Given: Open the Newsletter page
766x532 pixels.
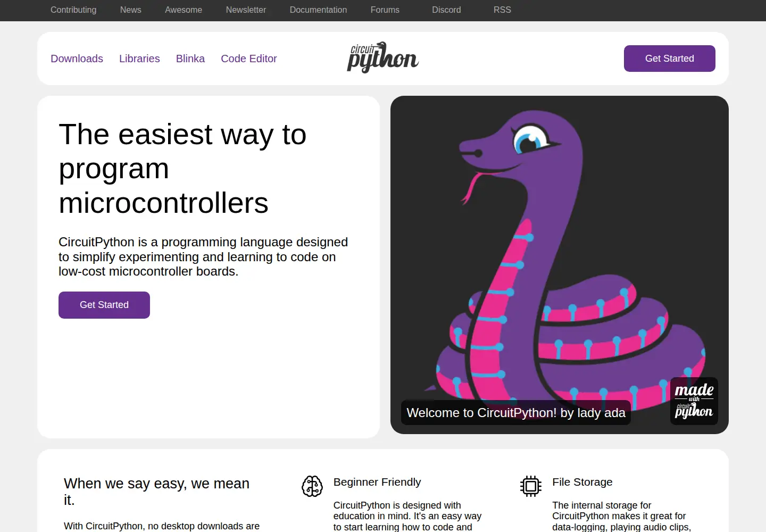Looking at the screenshot, I should pyautogui.click(x=246, y=10).
